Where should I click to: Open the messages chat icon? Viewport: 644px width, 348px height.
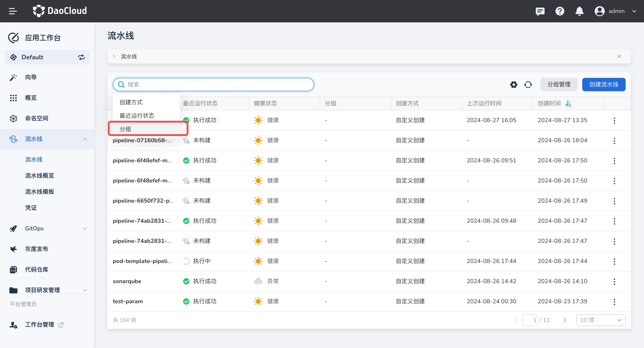[540, 11]
